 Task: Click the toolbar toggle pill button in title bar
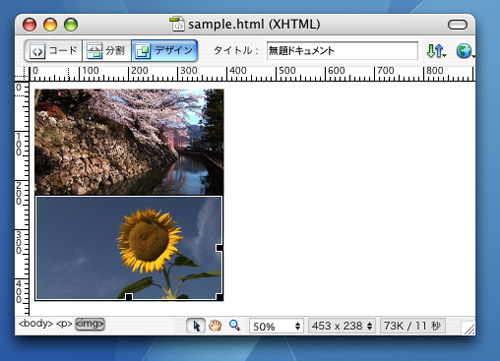point(457,25)
